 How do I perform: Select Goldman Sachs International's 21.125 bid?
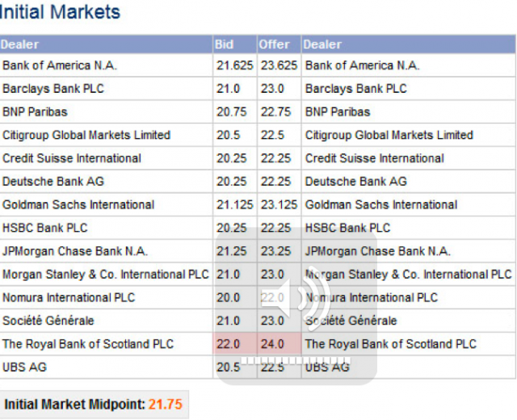coord(234,205)
